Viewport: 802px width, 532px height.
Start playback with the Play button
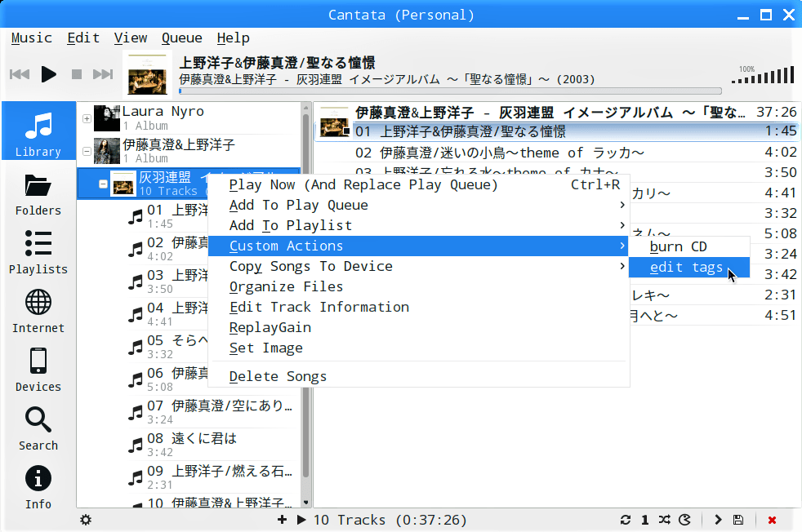point(48,74)
